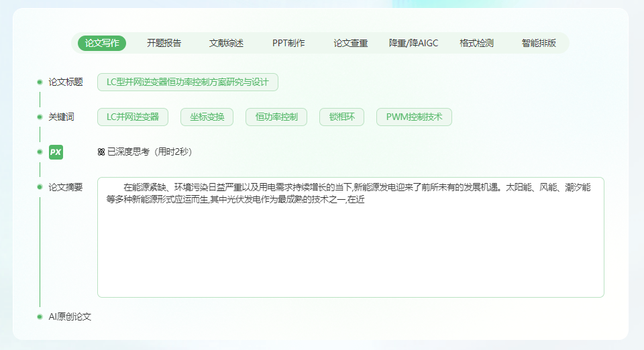644x350 pixels.
Task: Select the 坐标变换 keyword tag
Action: 207,117
